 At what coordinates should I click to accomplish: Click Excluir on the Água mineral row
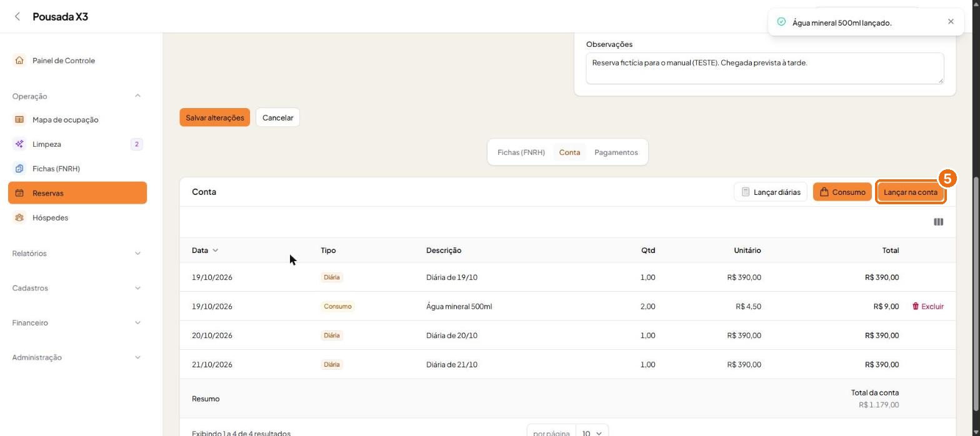[x=927, y=306]
